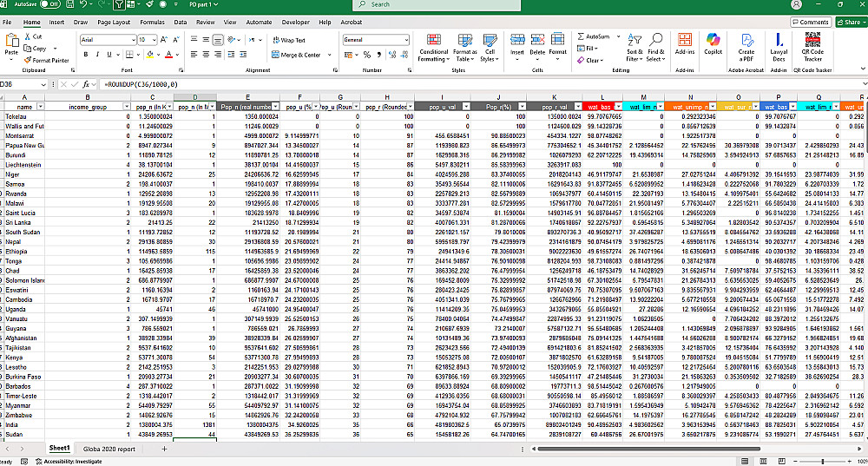Toggle Merge & Center
The image size is (868, 466).
coord(297,55)
